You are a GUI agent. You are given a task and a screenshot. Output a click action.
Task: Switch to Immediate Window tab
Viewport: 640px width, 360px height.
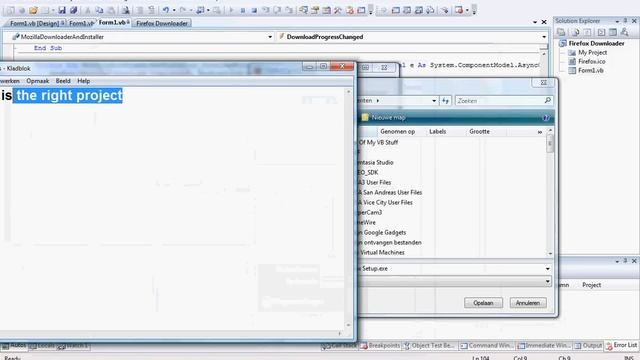(x=544, y=345)
